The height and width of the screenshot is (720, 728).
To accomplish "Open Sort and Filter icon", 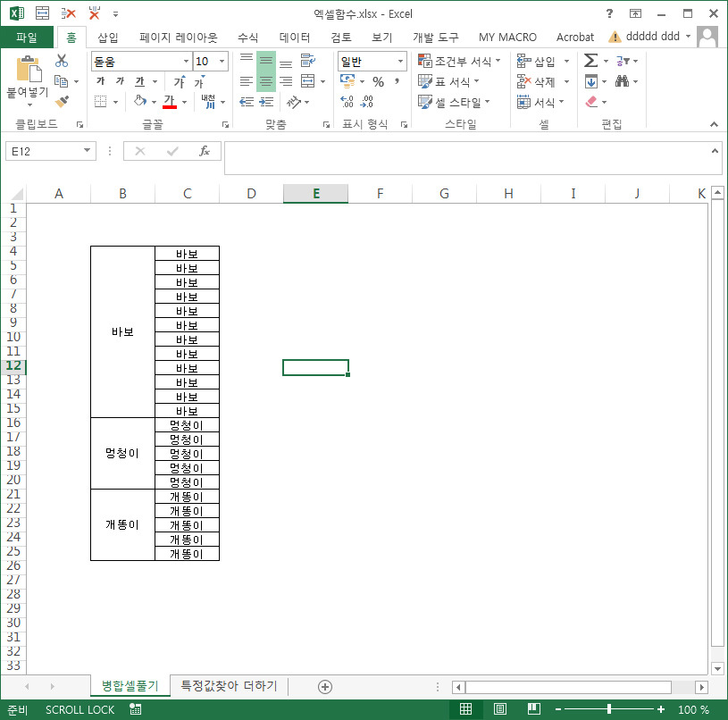I will pyautogui.click(x=623, y=61).
